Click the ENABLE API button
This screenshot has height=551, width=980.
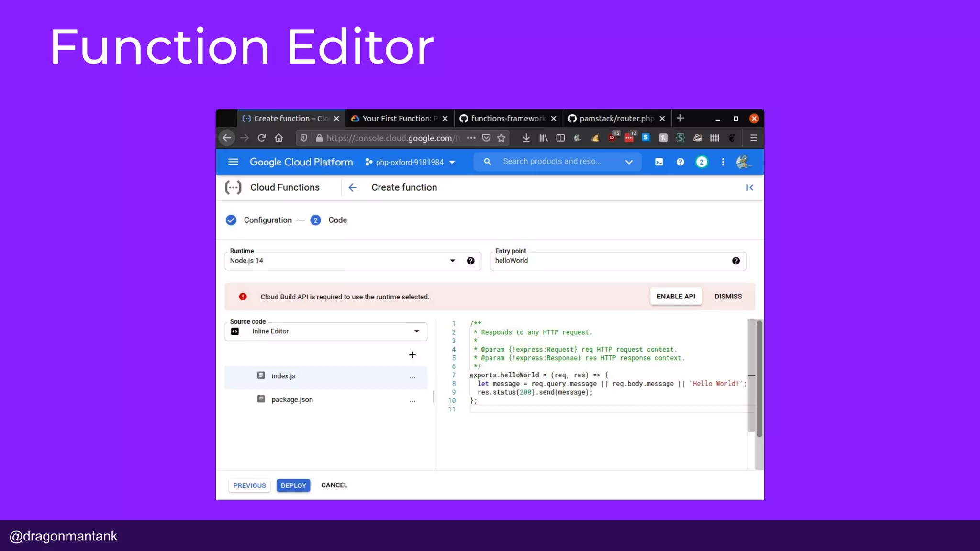(x=676, y=297)
